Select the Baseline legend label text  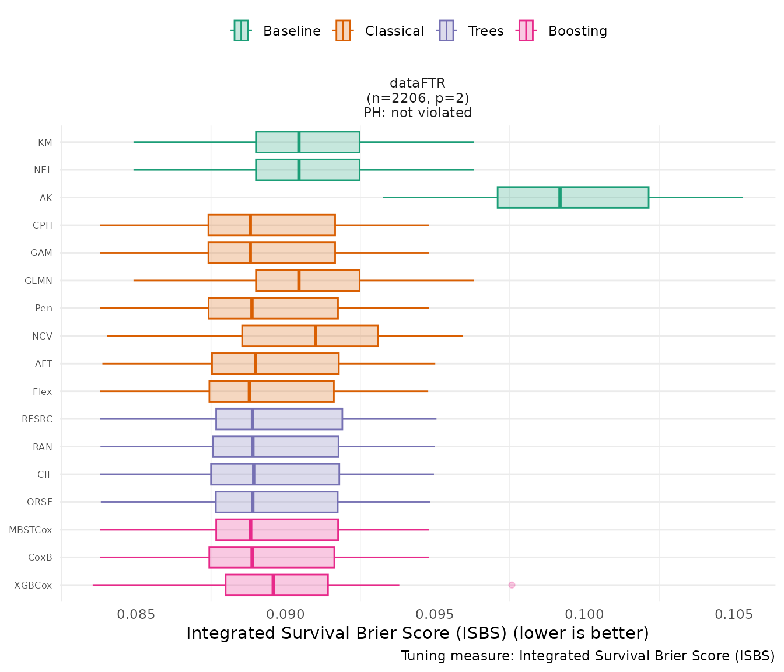[x=292, y=31]
